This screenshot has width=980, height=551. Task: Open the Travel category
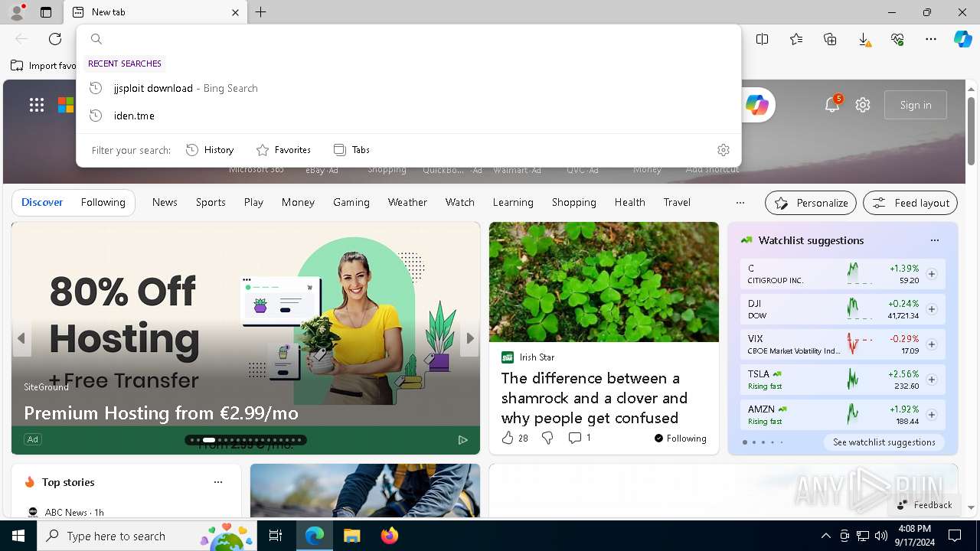tap(677, 202)
